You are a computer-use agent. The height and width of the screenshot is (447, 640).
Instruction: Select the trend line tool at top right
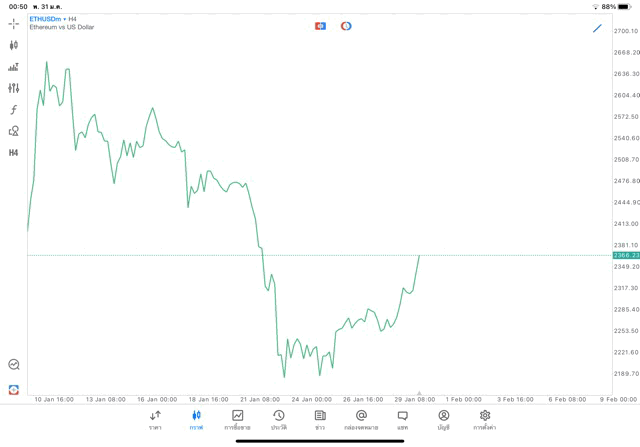point(597,28)
